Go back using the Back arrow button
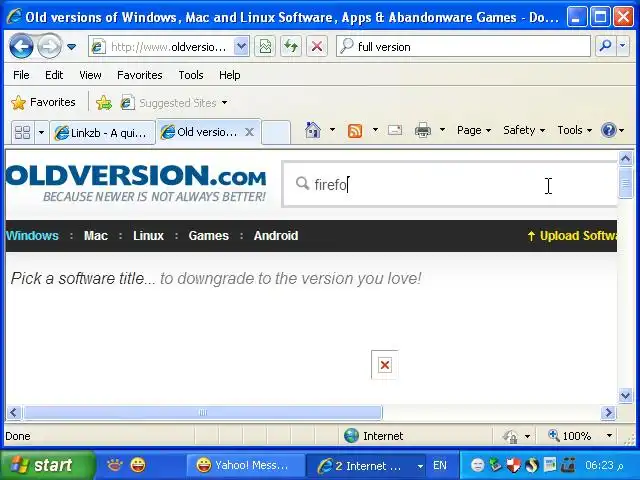The width and height of the screenshot is (640, 480). click(x=21, y=47)
